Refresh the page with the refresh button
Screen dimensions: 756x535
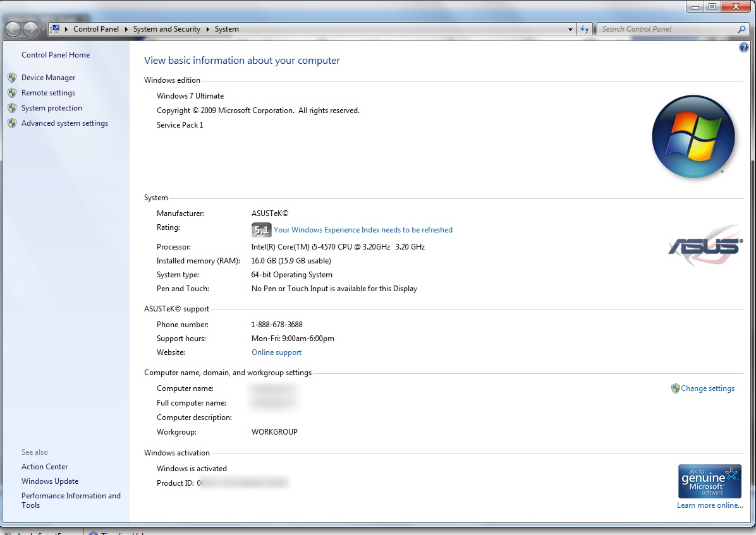(585, 30)
